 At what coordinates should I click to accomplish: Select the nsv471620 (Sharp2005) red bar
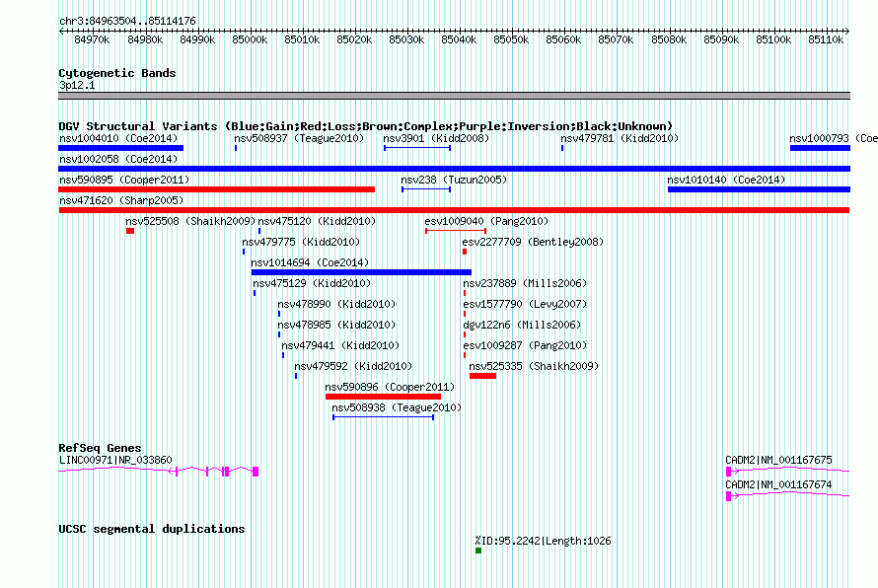tap(454, 210)
